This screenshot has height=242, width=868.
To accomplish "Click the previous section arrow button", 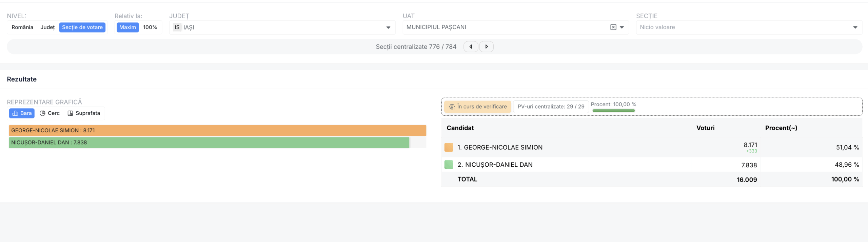I will point(471,47).
